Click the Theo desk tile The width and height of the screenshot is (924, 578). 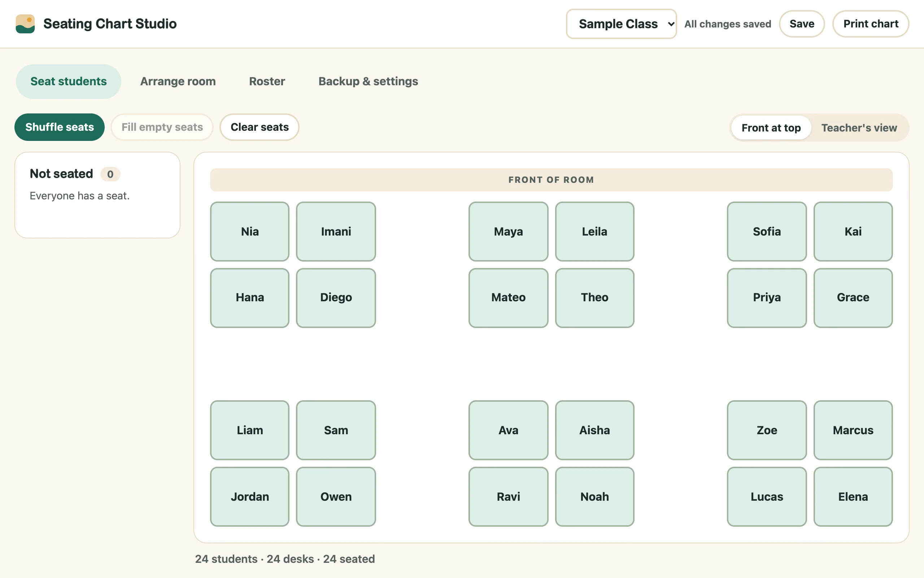(594, 297)
